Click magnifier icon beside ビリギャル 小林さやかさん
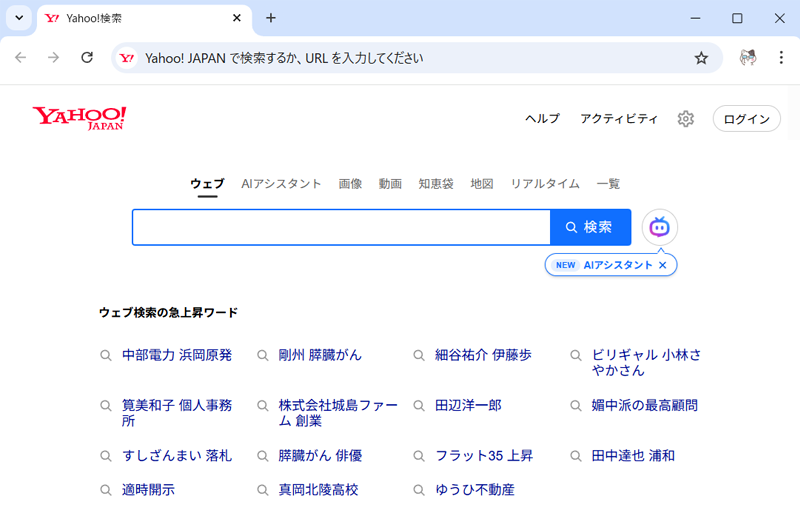 (x=576, y=355)
